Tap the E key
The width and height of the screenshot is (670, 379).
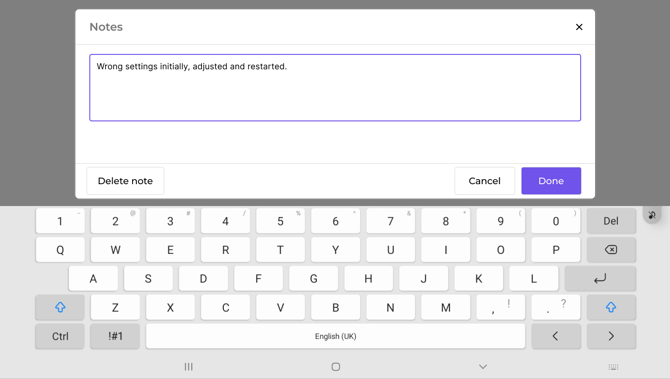tap(170, 250)
